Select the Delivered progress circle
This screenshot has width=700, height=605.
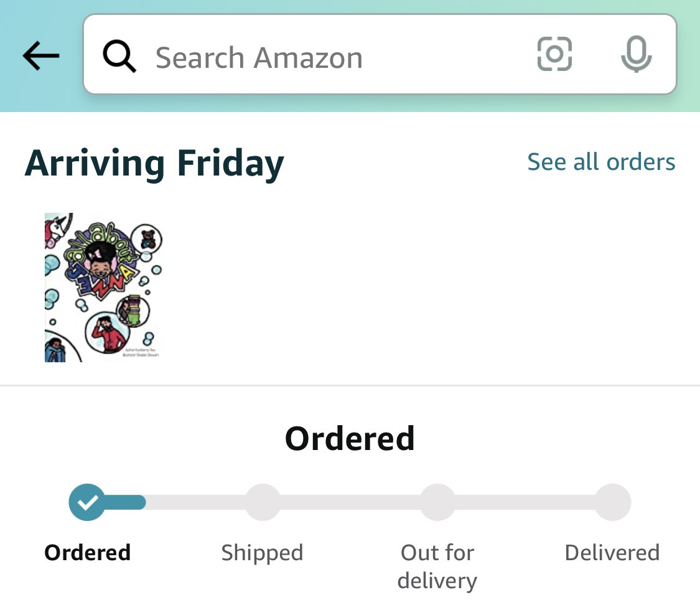tap(612, 502)
